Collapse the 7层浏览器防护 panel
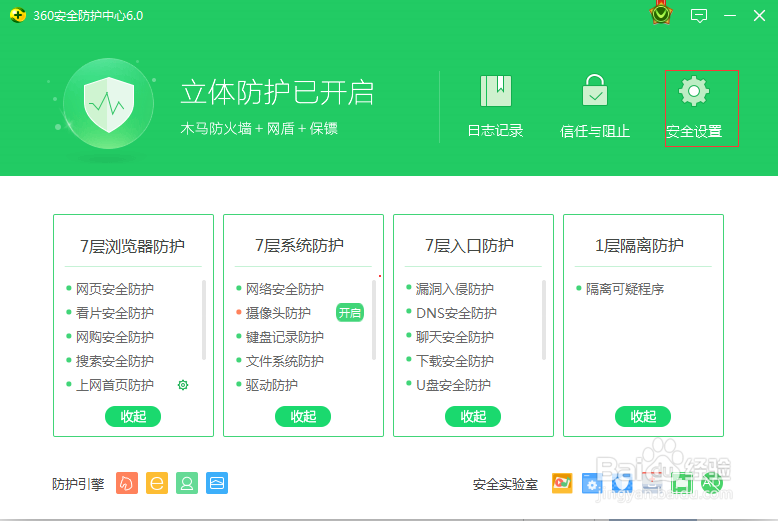778x521 pixels. click(x=133, y=416)
